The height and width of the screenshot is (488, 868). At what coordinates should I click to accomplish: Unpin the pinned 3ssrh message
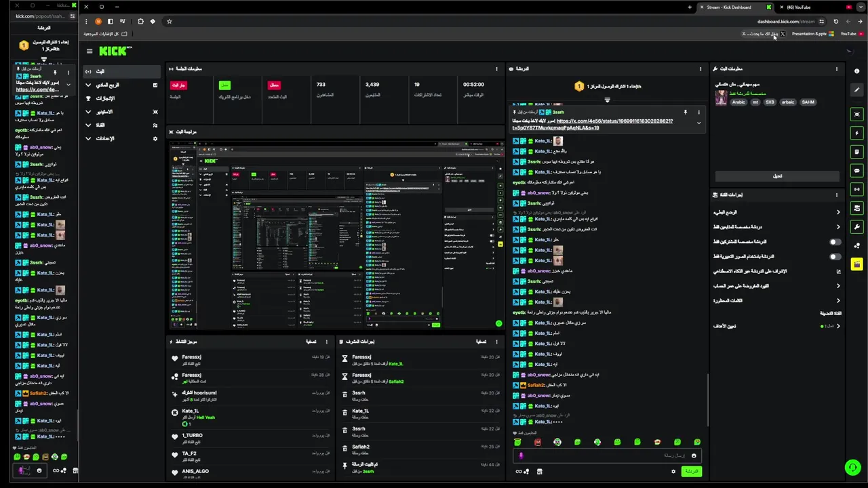click(686, 112)
